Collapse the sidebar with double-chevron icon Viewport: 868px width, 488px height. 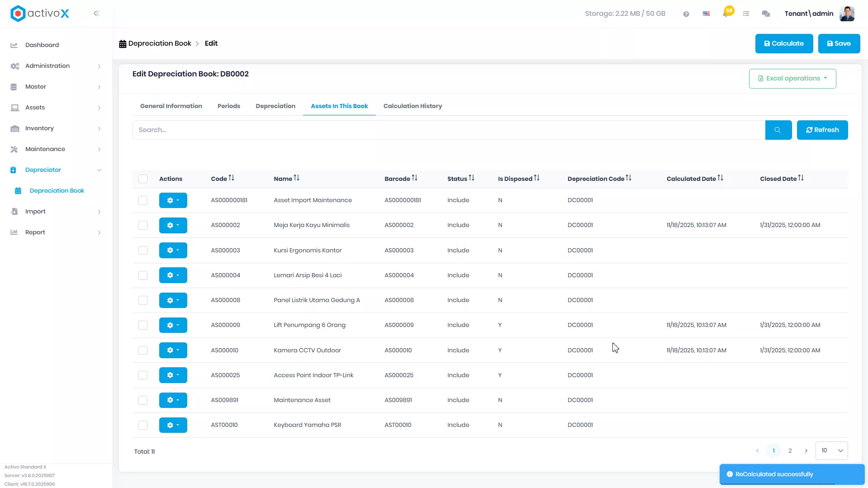click(96, 14)
